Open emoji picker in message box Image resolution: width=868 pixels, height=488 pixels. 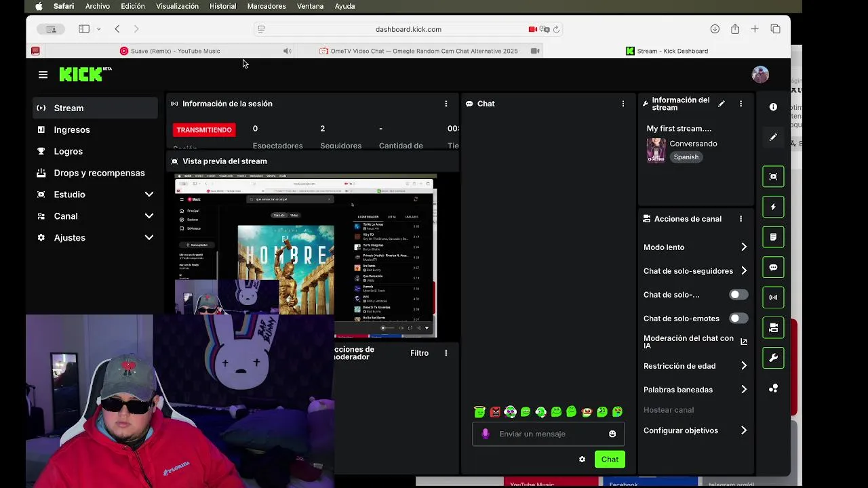(x=612, y=434)
